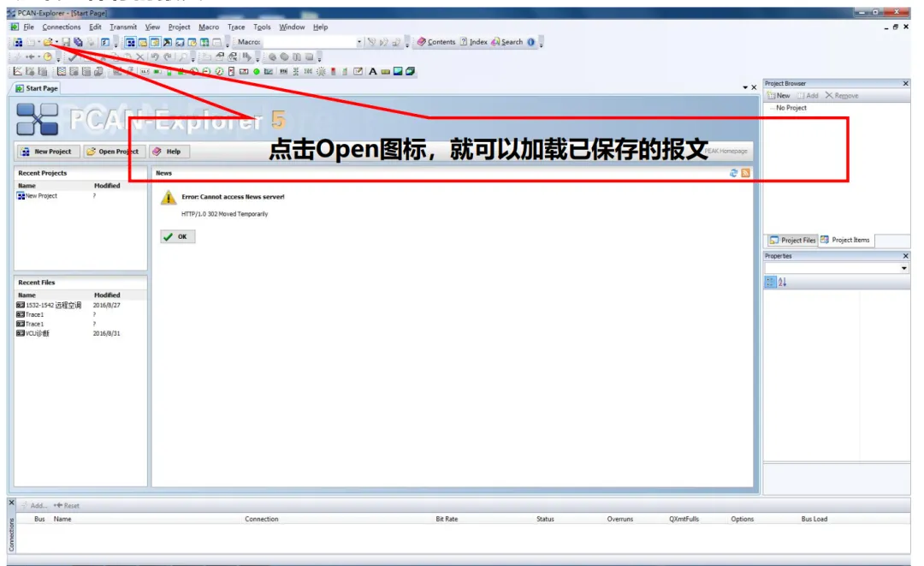
Task: Open the Trace menu
Action: [236, 27]
